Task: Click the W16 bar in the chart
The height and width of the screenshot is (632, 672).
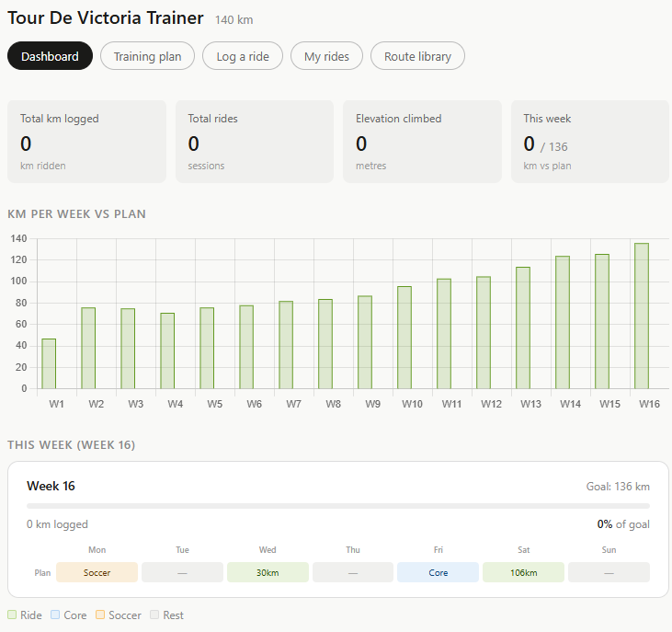Action: tap(642, 316)
